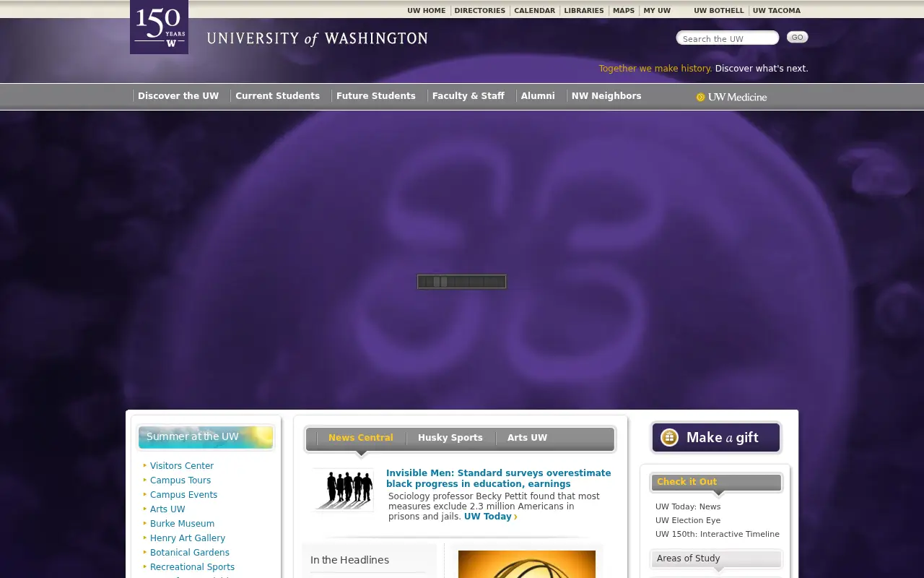Visit the Libraries page

[x=584, y=11]
